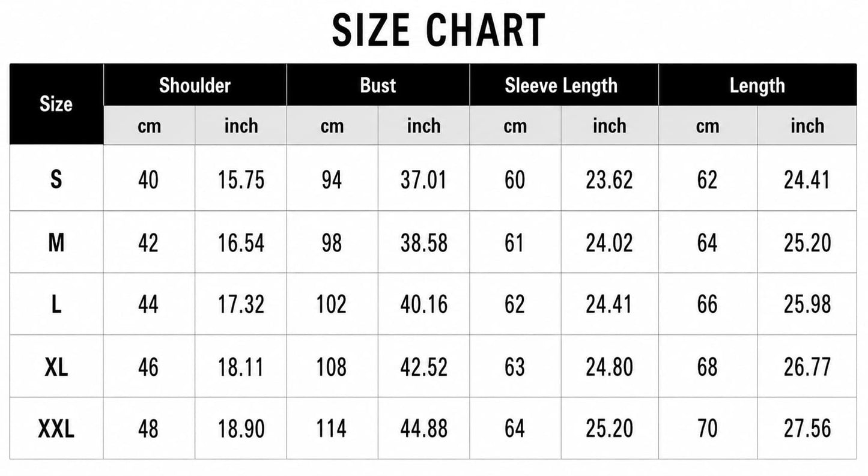Click the L size row label

tap(56, 304)
